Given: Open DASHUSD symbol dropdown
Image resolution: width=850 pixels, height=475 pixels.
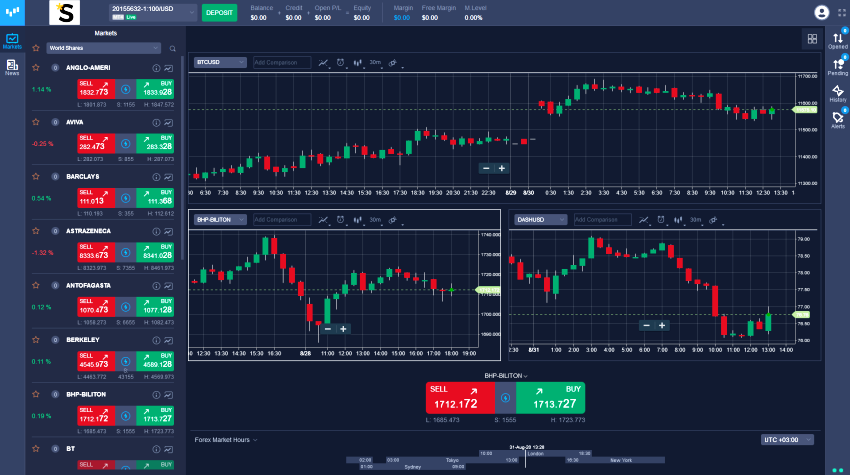Looking at the screenshot, I should [540, 220].
